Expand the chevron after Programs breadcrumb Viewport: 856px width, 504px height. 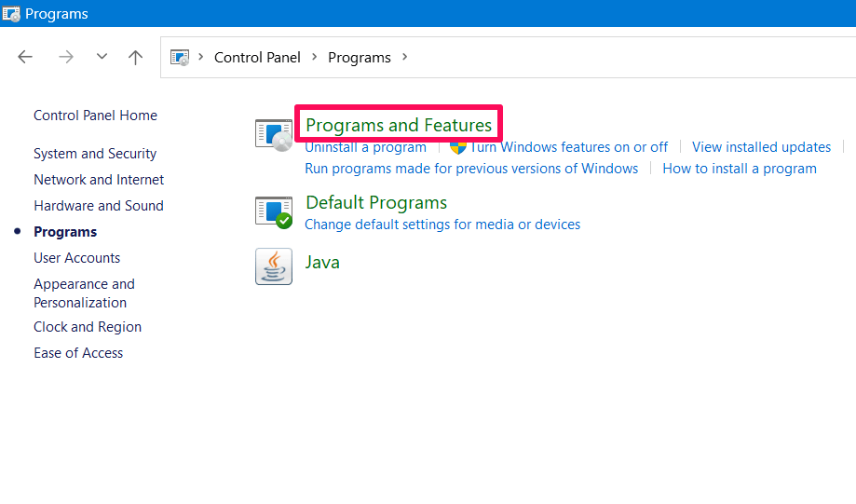tap(404, 57)
